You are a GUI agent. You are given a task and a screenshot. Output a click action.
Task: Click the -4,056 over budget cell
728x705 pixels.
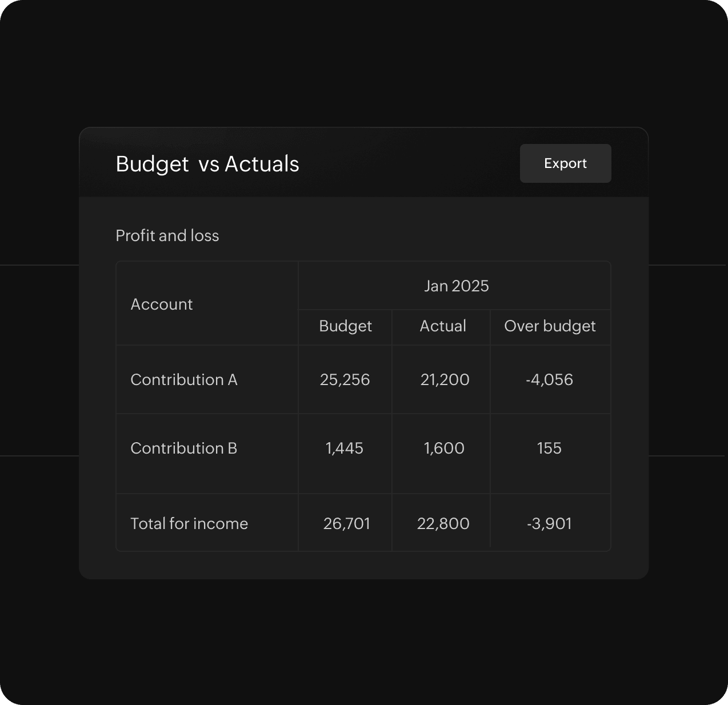549,380
